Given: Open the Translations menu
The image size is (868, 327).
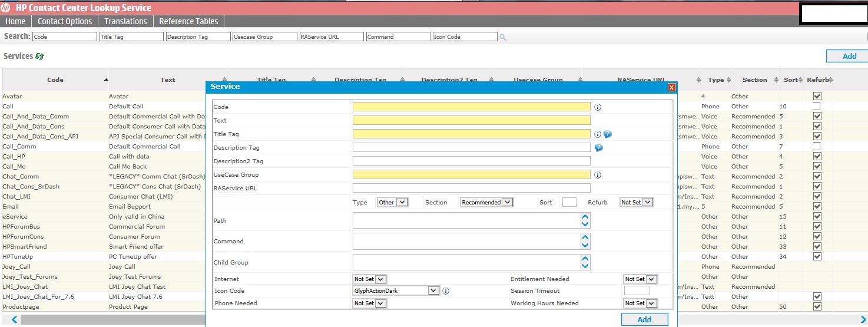Looking at the screenshot, I should (125, 21).
